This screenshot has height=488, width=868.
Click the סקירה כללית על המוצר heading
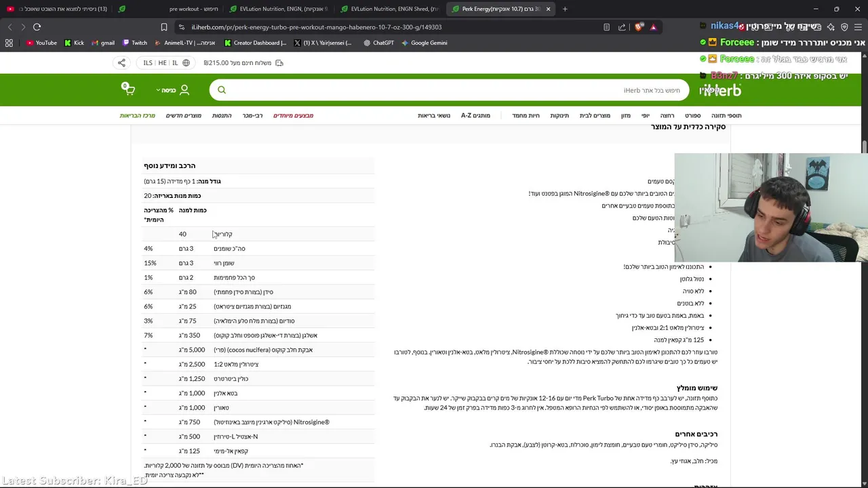pos(688,127)
